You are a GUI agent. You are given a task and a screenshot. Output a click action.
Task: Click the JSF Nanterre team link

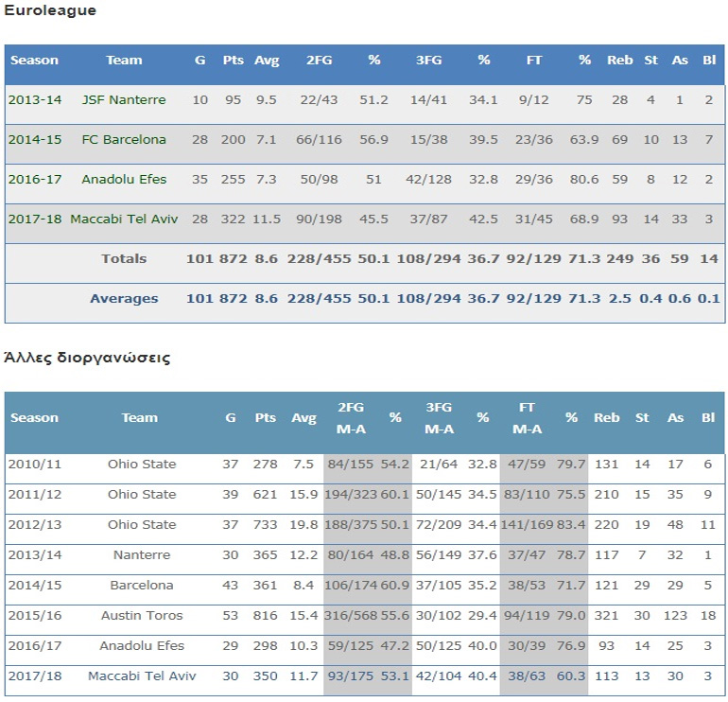tap(123, 100)
